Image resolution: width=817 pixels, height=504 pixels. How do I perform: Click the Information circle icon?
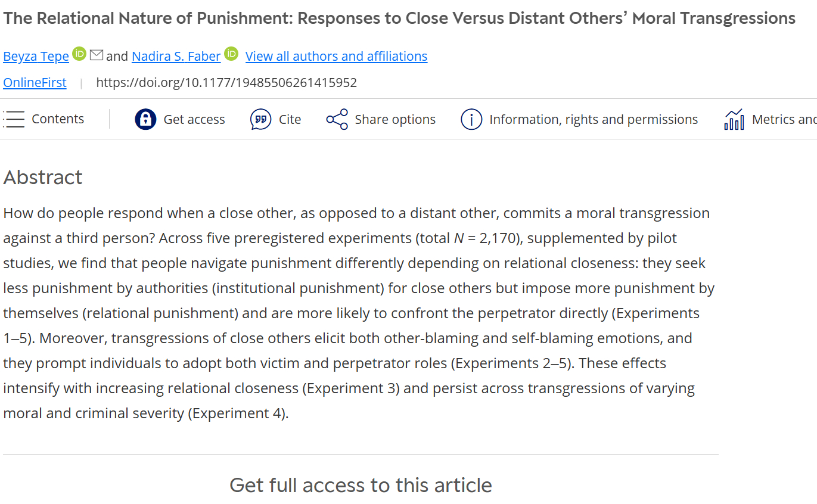tap(471, 119)
